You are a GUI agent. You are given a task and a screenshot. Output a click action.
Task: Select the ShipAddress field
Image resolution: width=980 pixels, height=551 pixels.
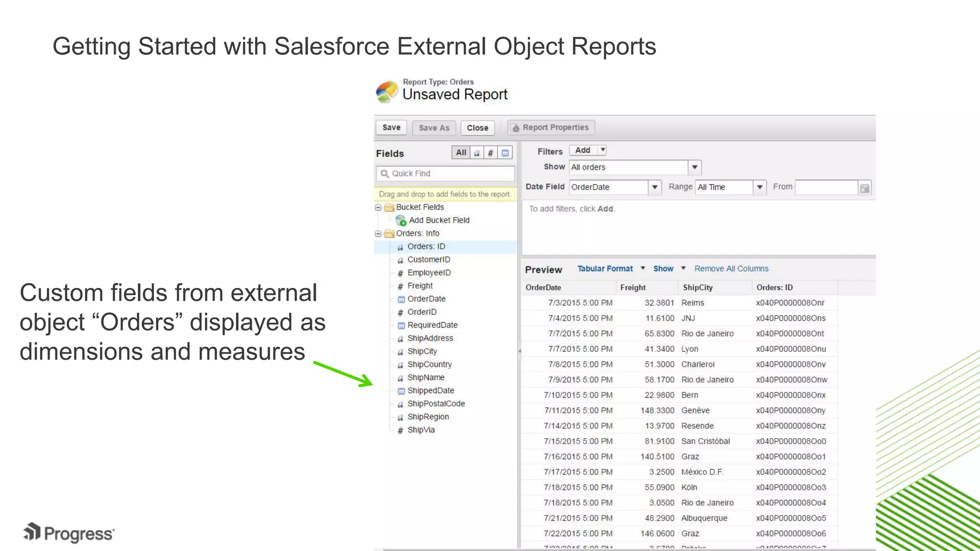click(430, 338)
